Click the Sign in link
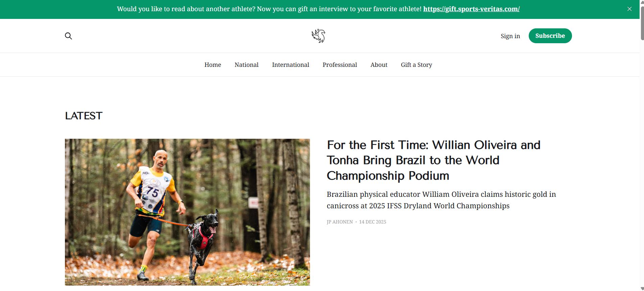Screen dimensions: 644x291 click(510, 36)
